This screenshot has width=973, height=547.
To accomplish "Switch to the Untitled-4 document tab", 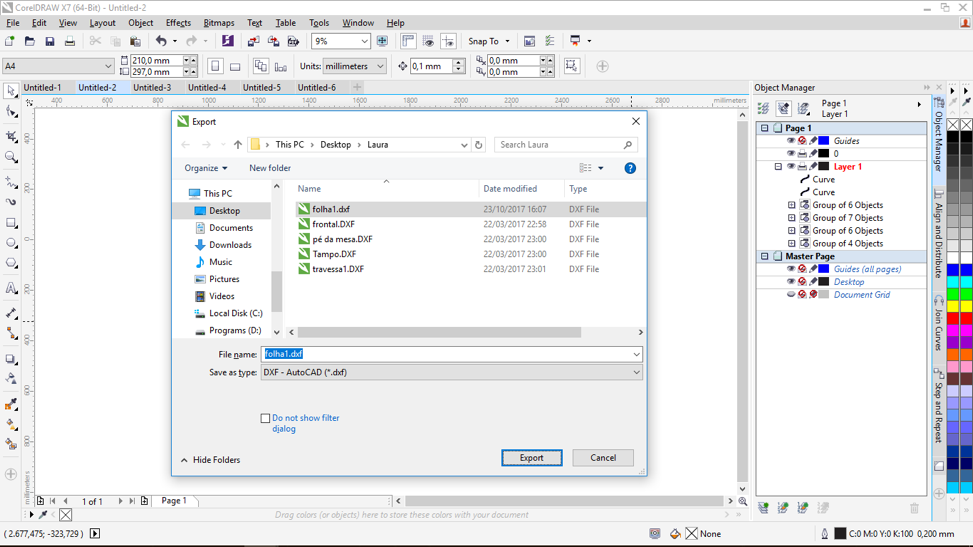I will 207,88.
